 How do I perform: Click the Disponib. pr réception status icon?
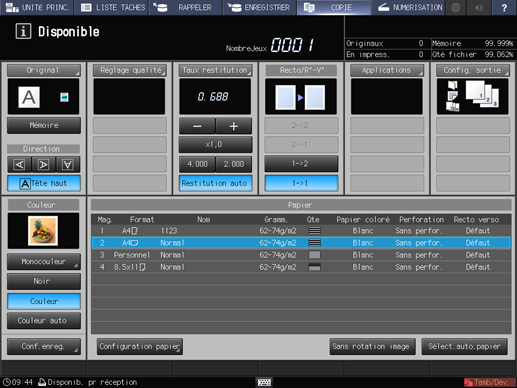click(42, 382)
